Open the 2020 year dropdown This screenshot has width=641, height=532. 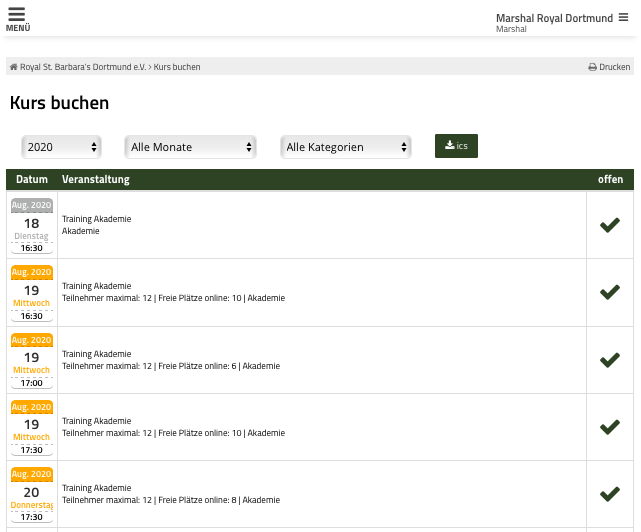coord(62,147)
